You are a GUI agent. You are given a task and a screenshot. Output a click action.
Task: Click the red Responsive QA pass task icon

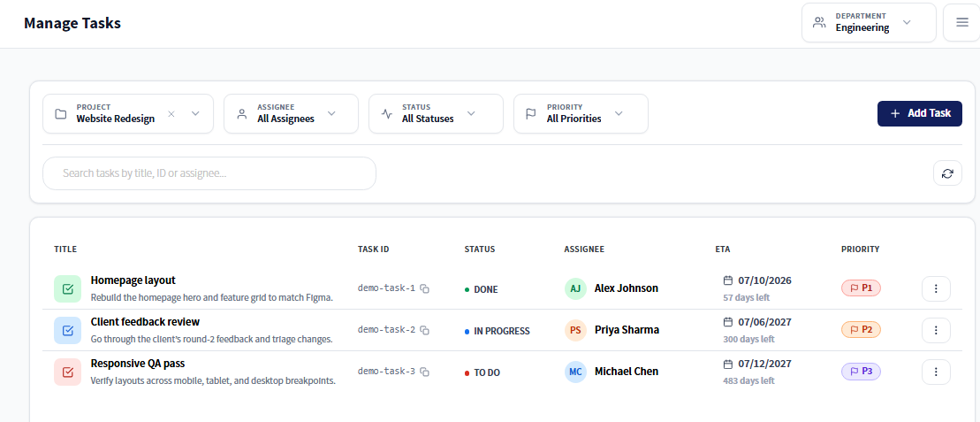point(67,372)
